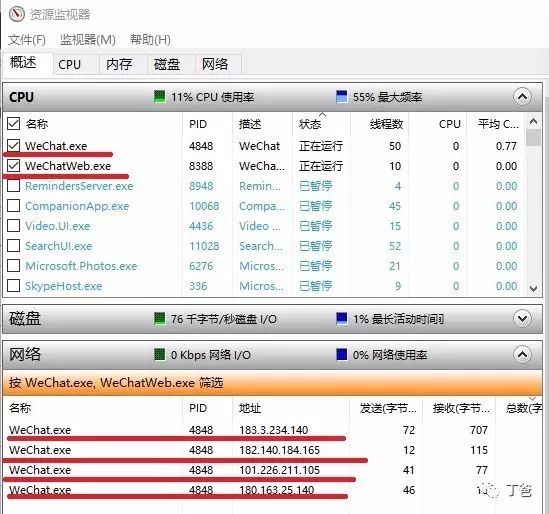Click the blue maximum frequency indicator
The height and width of the screenshot is (514, 549).
[341, 97]
